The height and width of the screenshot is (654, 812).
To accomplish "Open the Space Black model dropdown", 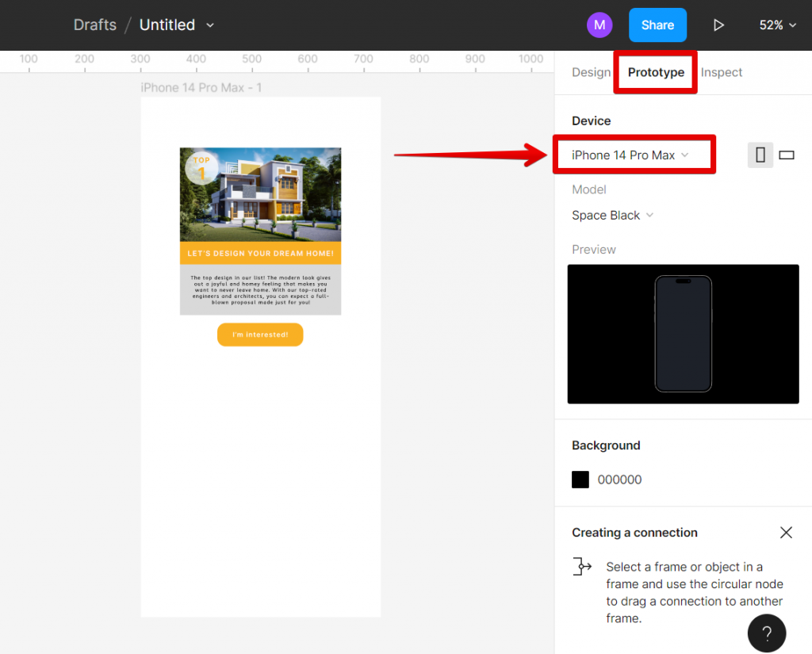I will tap(612, 215).
